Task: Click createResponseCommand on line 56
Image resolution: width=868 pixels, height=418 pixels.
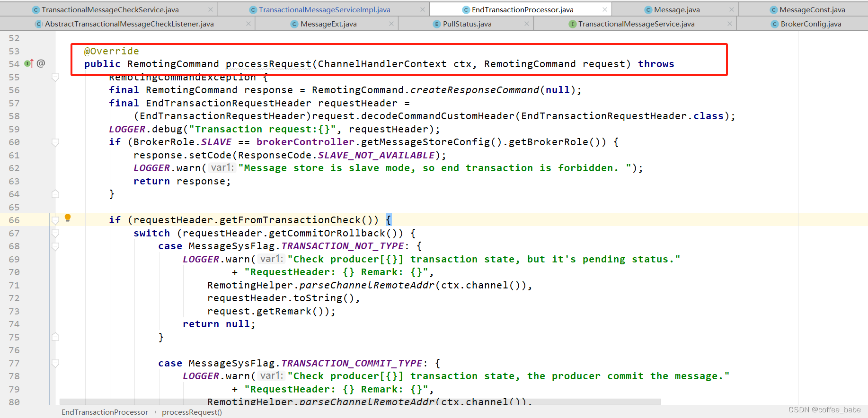Action: click(475, 90)
